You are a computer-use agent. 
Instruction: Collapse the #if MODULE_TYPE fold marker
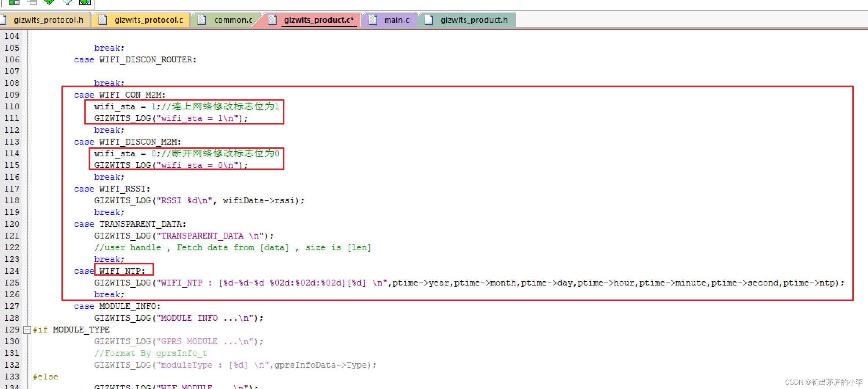(x=27, y=330)
